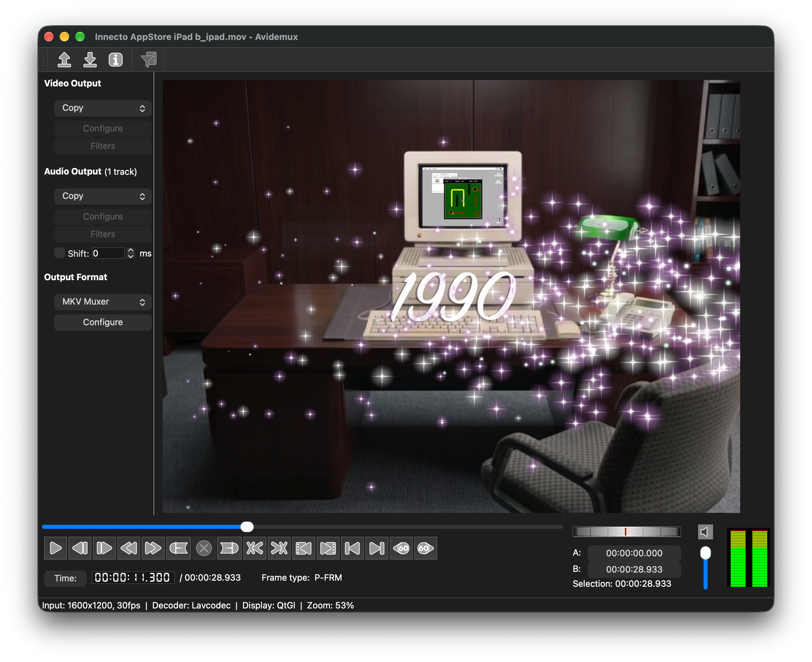Image resolution: width=812 pixels, height=662 pixels.
Task: Click Audio Output Configure button
Action: click(x=103, y=216)
